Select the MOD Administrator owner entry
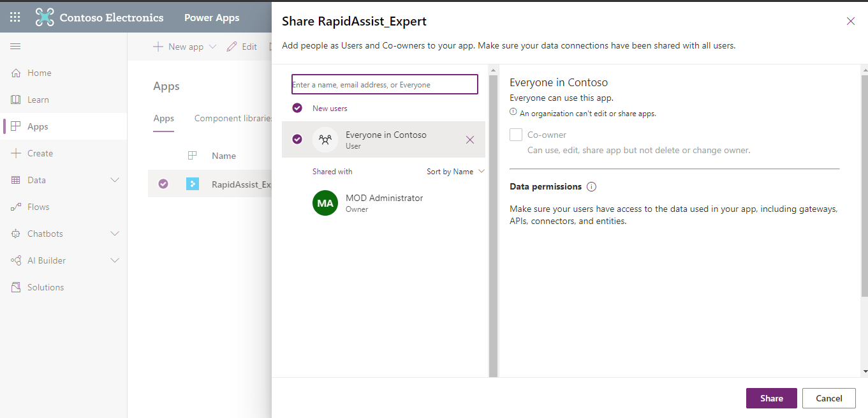This screenshot has width=868, height=418. pyautogui.click(x=383, y=203)
